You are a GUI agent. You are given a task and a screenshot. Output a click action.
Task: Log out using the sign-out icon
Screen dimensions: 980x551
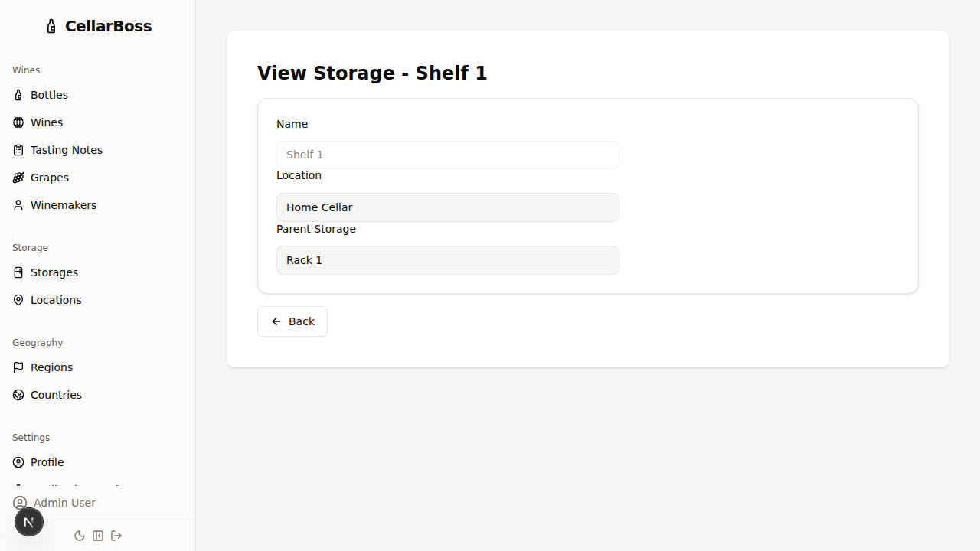[x=116, y=536]
